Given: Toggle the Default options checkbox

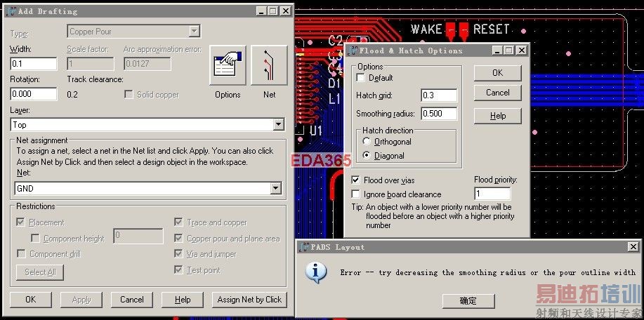Looking at the screenshot, I should (360, 77).
